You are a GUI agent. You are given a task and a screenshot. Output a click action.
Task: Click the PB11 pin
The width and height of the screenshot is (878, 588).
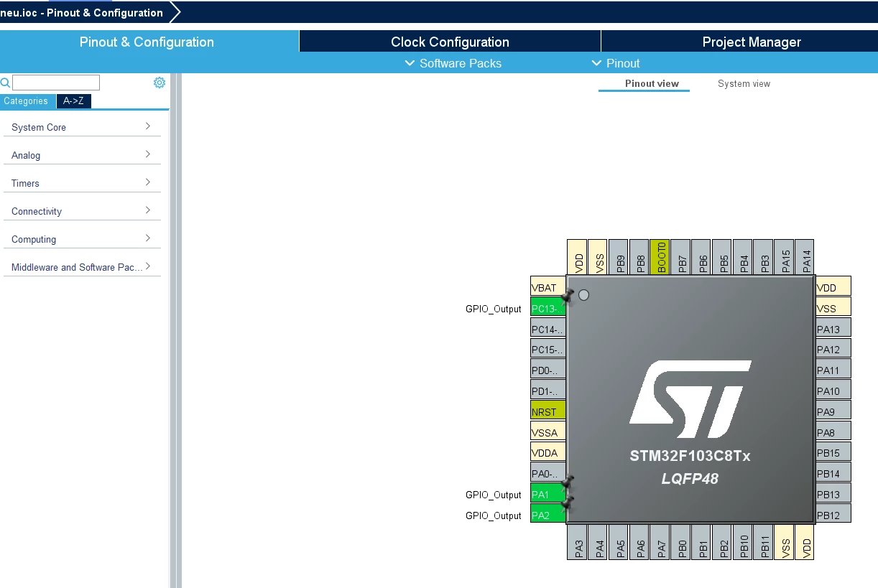click(x=763, y=542)
